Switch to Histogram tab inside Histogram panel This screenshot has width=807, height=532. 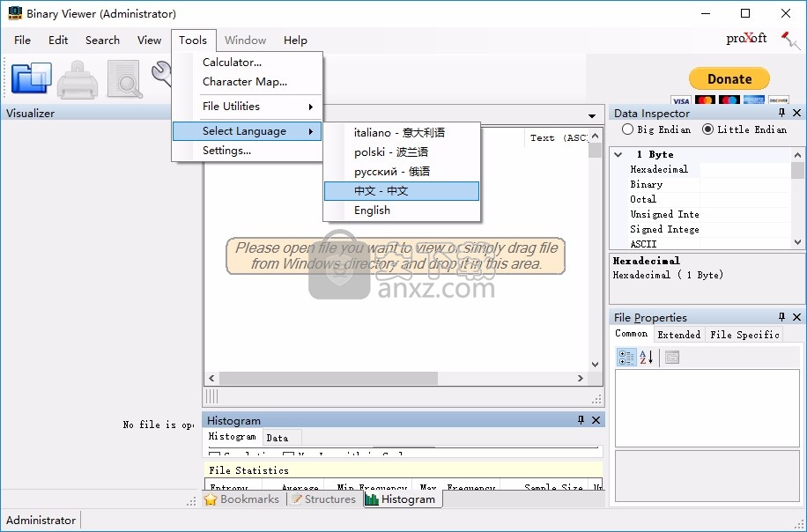[232, 436]
